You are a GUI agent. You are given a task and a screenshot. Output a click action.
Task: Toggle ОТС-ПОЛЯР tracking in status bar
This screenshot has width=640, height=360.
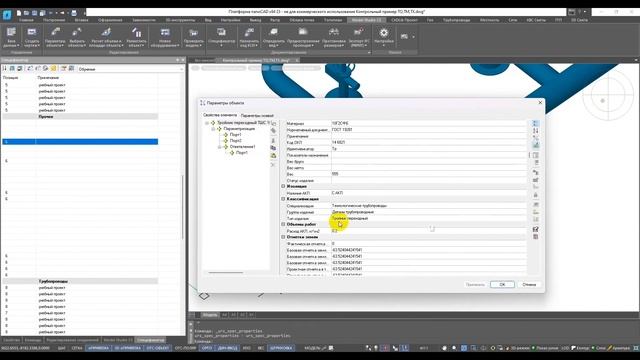click(185, 348)
